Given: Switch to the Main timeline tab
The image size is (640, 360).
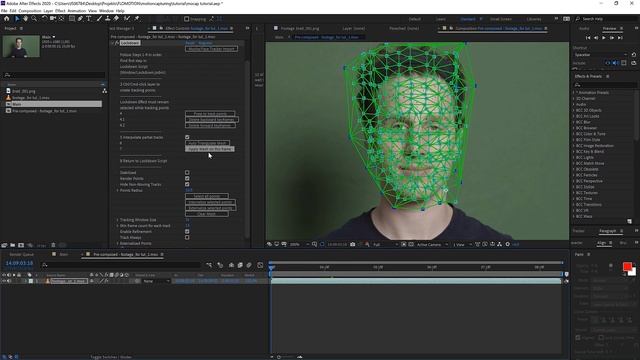Looking at the screenshot, I should point(64,254).
